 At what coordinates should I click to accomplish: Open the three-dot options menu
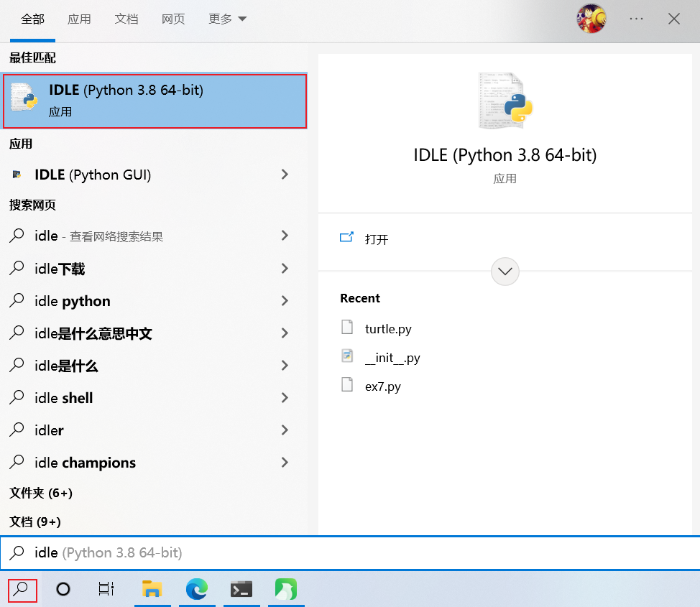[x=636, y=19]
